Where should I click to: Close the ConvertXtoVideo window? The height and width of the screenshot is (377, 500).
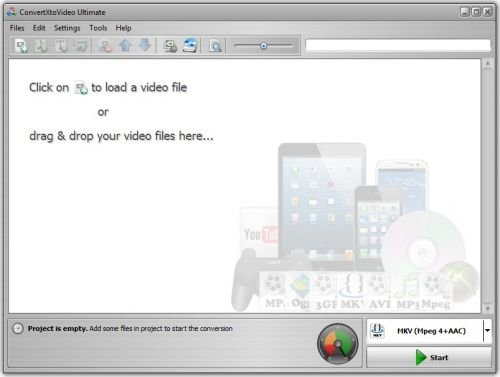pos(488,12)
